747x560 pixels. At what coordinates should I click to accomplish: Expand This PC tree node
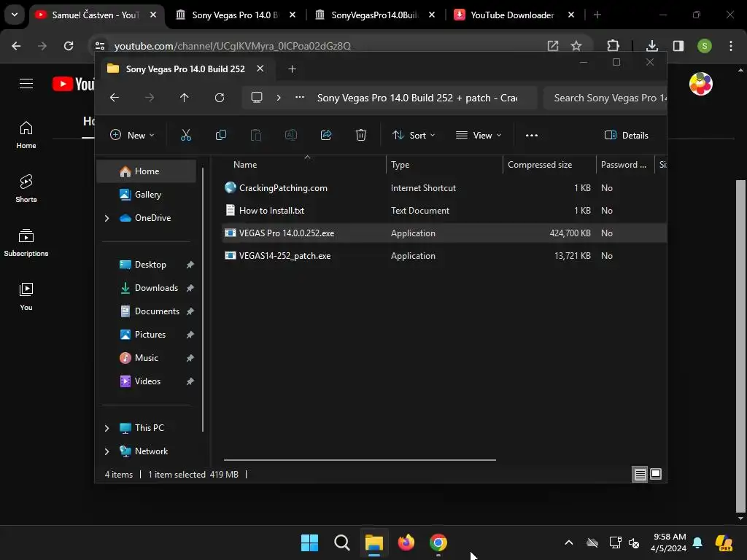pyautogui.click(x=107, y=428)
